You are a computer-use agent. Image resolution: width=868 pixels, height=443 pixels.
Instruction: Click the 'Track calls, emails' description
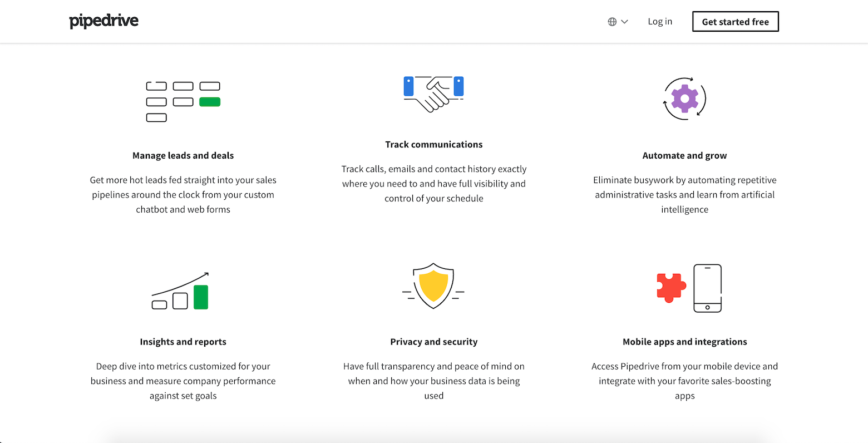pyautogui.click(x=434, y=184)
